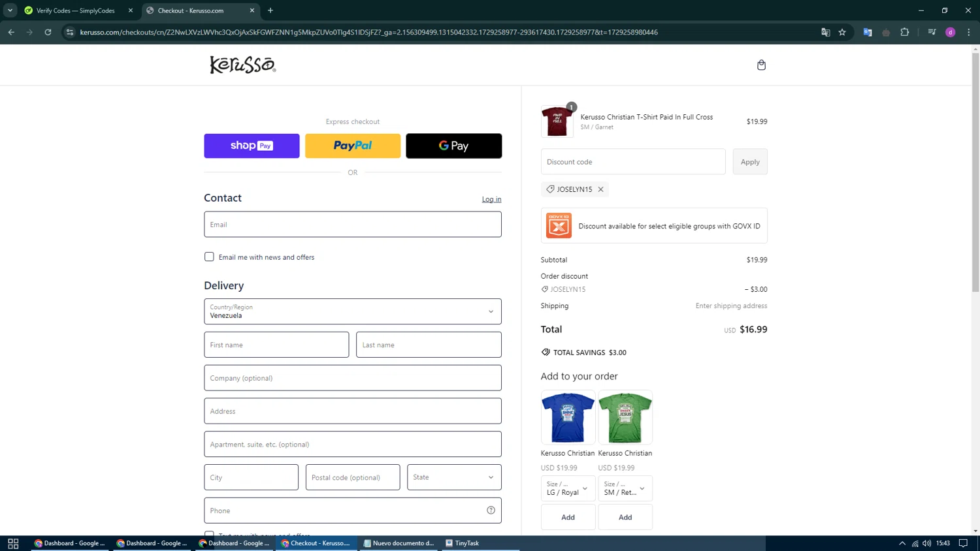The height and width of the screenshot is (551, 980).
Task: Click the GOVX ID orange logo
Action: point(559,226)
